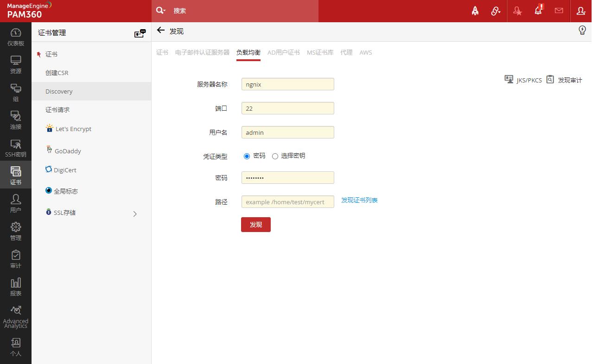Click the notifications bell icon

[x=538, y=11]
